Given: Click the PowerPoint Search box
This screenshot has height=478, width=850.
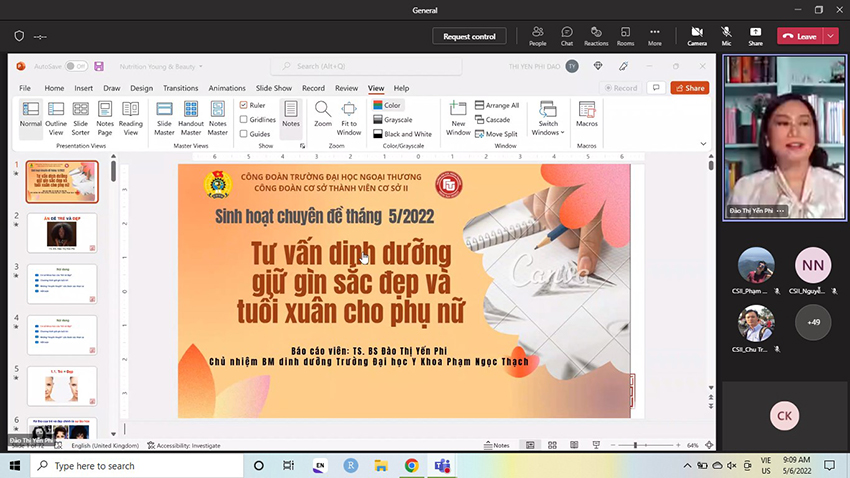Looking at the screenshot, I should (366, 66).
